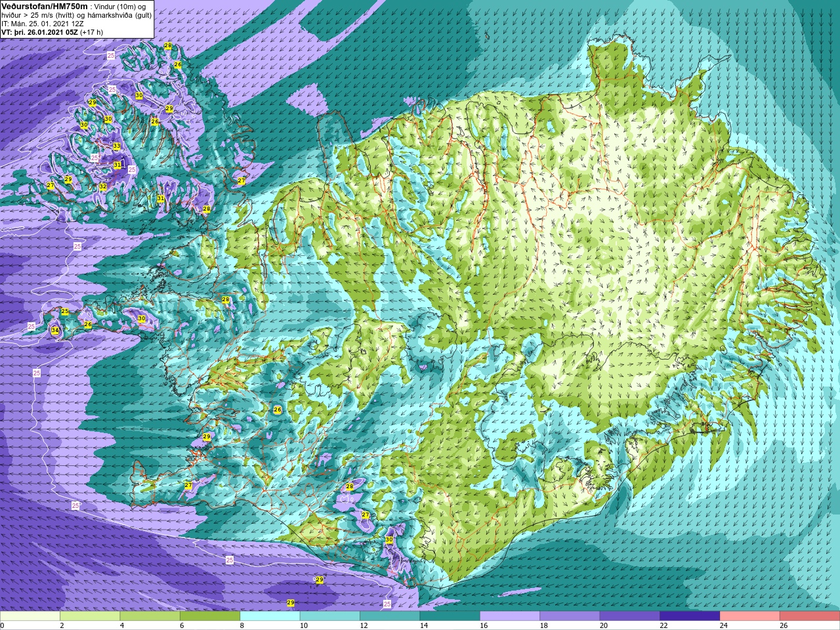Click the teal 12–14 m/s legend swatch
Viewport: 840px width, 630px height.
(x=390, y=616)
